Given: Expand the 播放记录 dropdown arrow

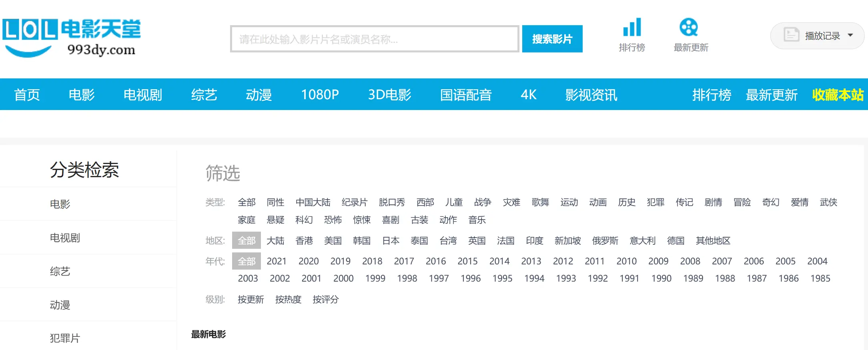Looking at the screenshot, I should point(850,35).
